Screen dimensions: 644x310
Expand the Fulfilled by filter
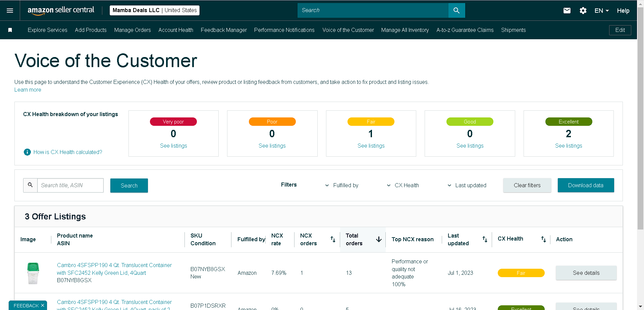coord(342,185)
